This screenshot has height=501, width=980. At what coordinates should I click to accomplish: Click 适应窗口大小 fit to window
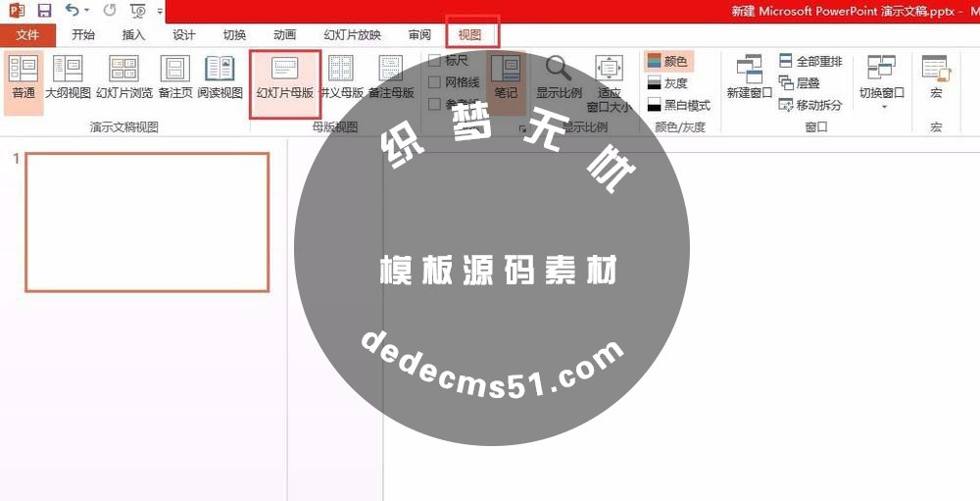coord(610,83)
